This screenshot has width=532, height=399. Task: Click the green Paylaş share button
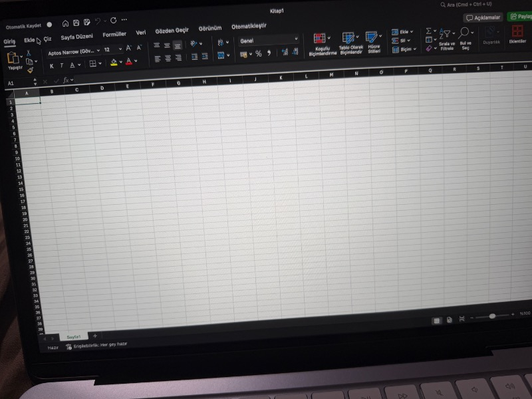(520, 16)
